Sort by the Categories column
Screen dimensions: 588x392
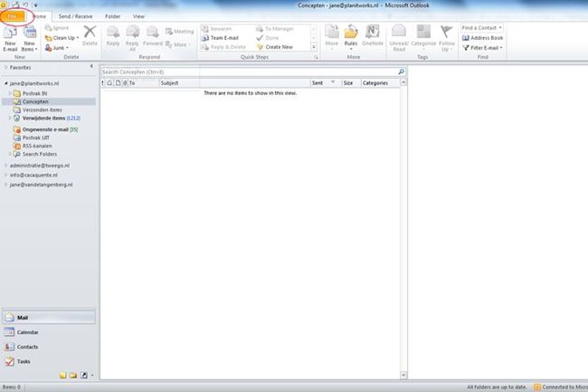(381, 83)
